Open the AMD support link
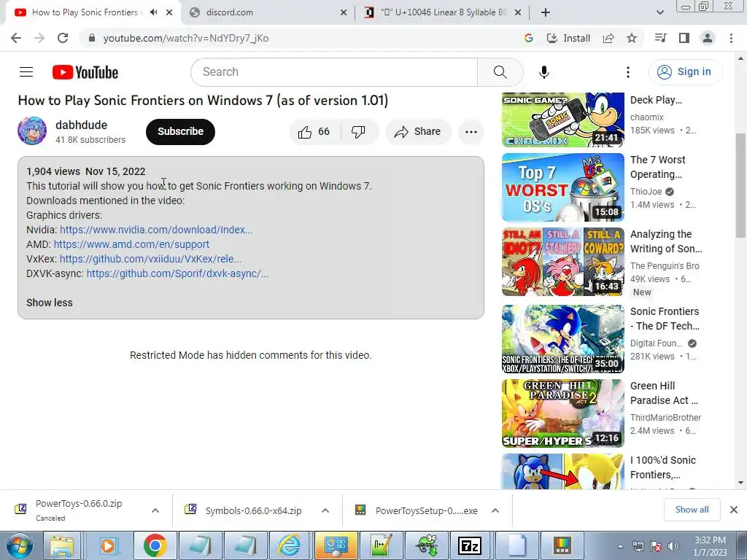The width and height of the screenshot is (747, 560). [131, 244]
